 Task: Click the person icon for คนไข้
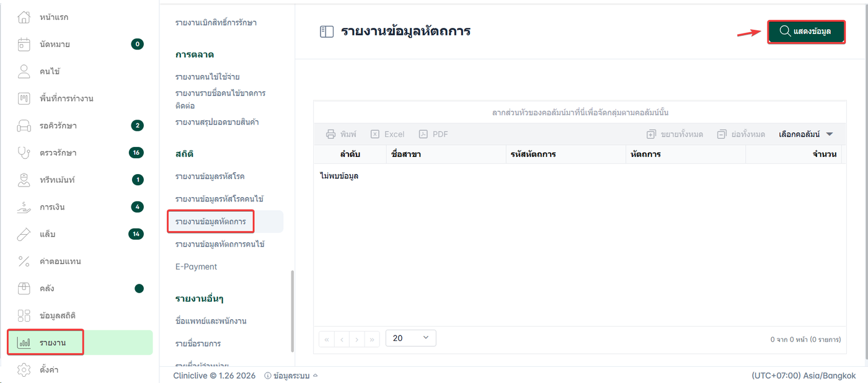point(24,71)
